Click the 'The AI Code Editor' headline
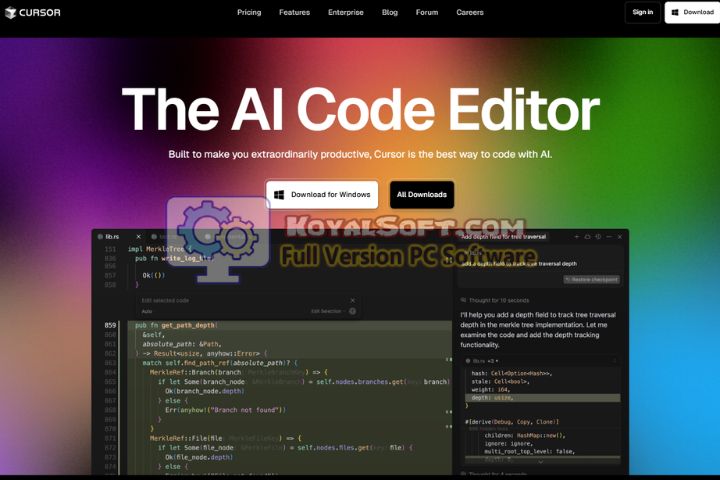The width and height of the screenshot is (720, 480). [x=360, y=109]
